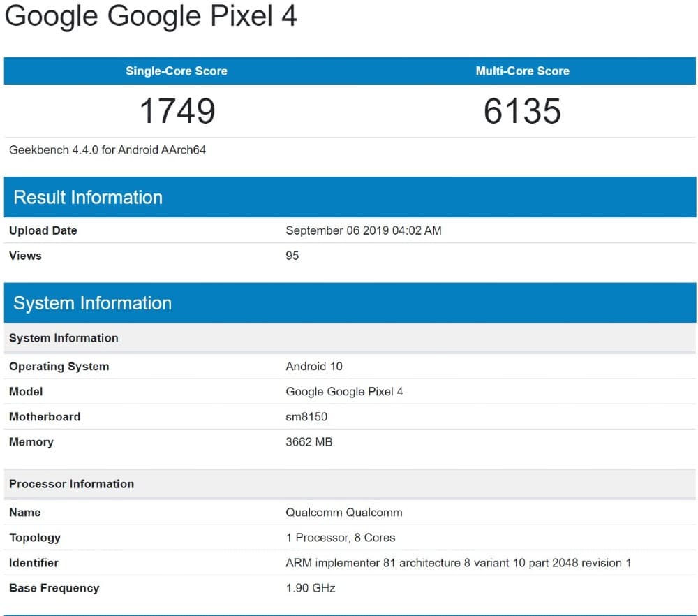Click the memory value 3662 MB
This screenshot has width=698, height=616.
pos(309,442)
